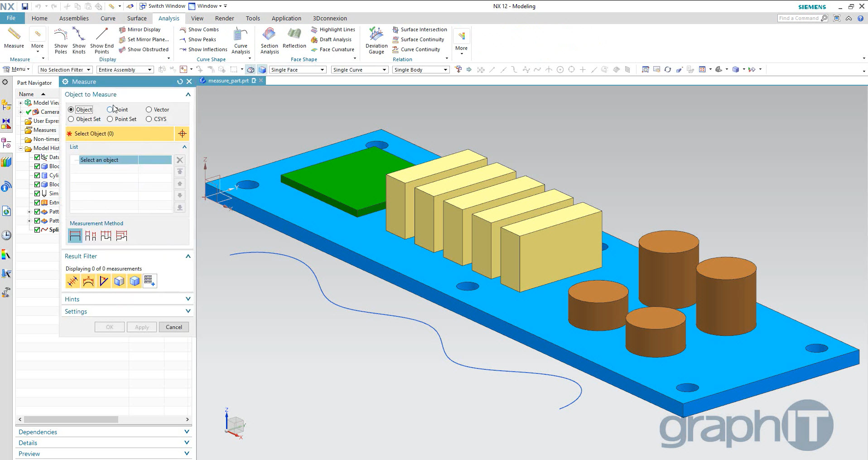Click in the Find a Command field
Image resolution: width=868 pixels, height=460 pixels.
[x=798, y=18]
